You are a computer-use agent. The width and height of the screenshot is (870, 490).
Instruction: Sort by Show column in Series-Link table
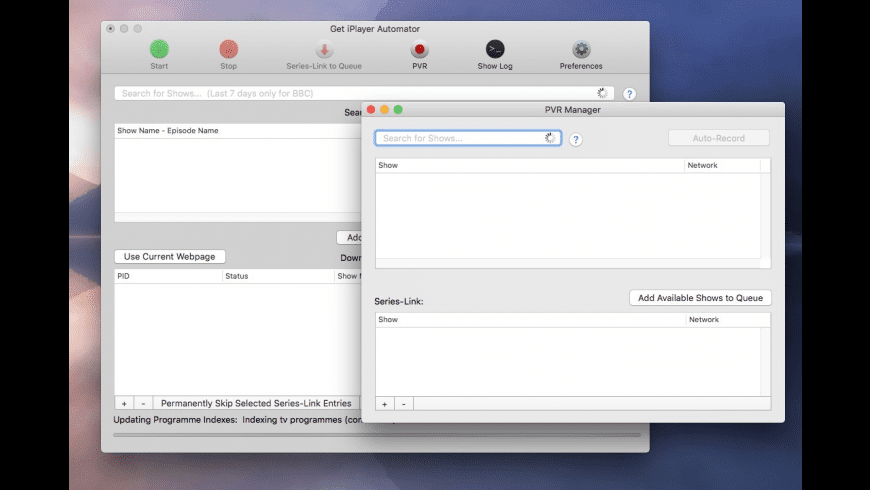point(530,320)
